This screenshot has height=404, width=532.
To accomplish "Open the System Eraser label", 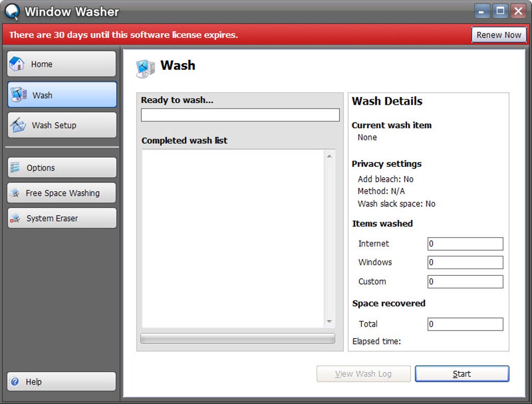I will point(52,218).
